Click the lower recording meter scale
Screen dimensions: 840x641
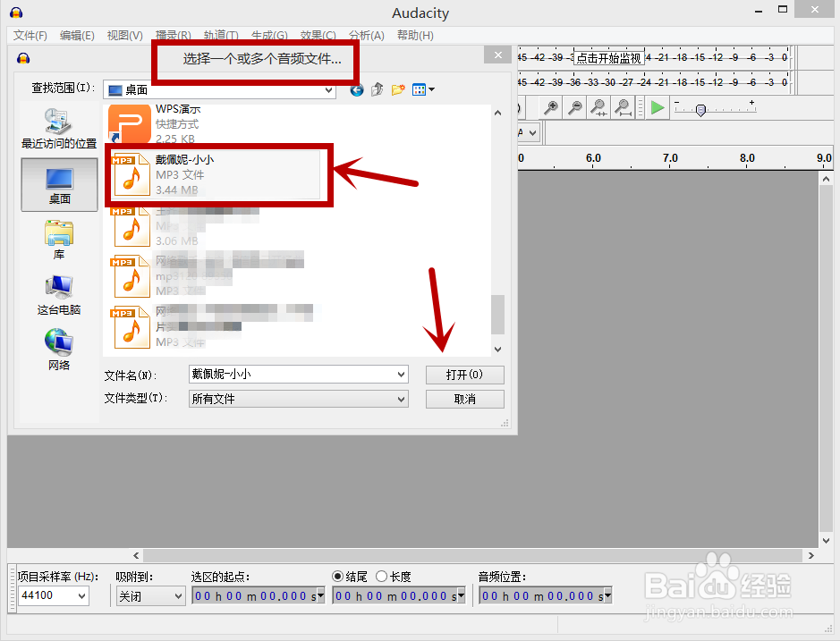click(x=654, y=82)
